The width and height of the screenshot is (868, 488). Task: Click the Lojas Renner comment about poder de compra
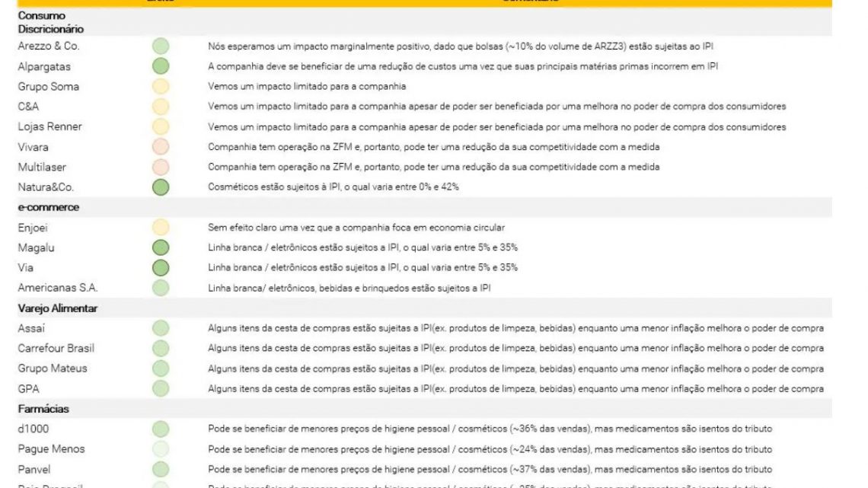[x=496, y=126]
